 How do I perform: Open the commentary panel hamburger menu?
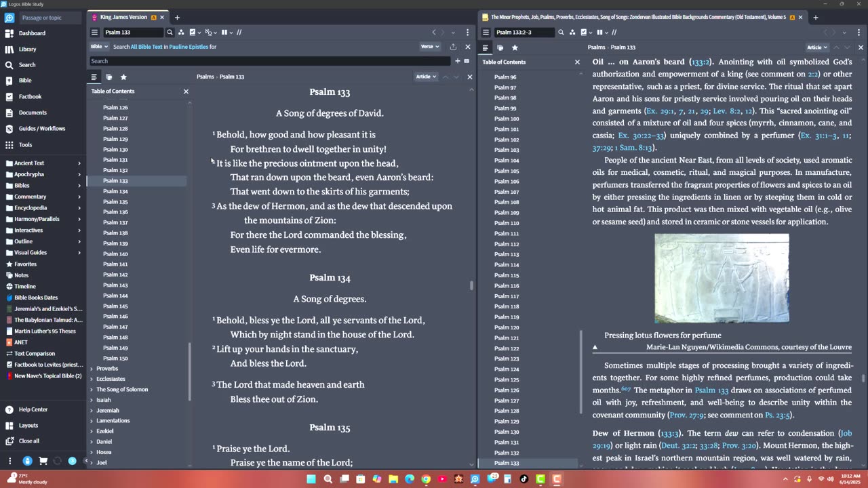486,32
